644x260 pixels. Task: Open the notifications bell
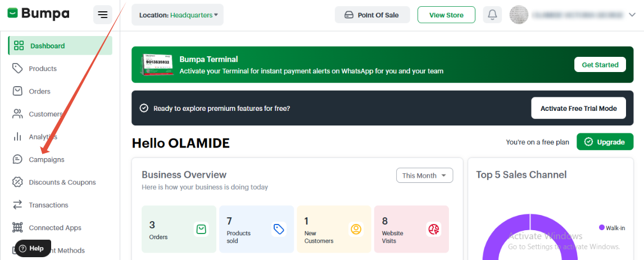(492, 15)
